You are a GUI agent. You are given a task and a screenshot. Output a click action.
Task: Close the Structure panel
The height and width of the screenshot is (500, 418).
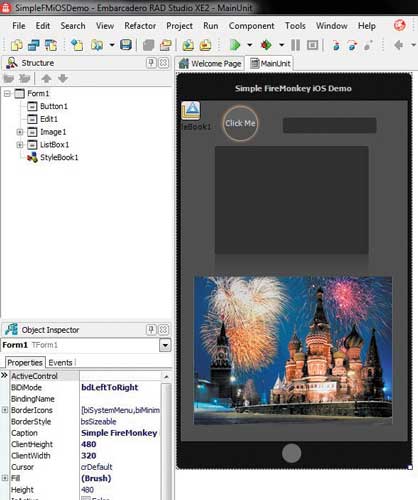(x=164, y=63)
